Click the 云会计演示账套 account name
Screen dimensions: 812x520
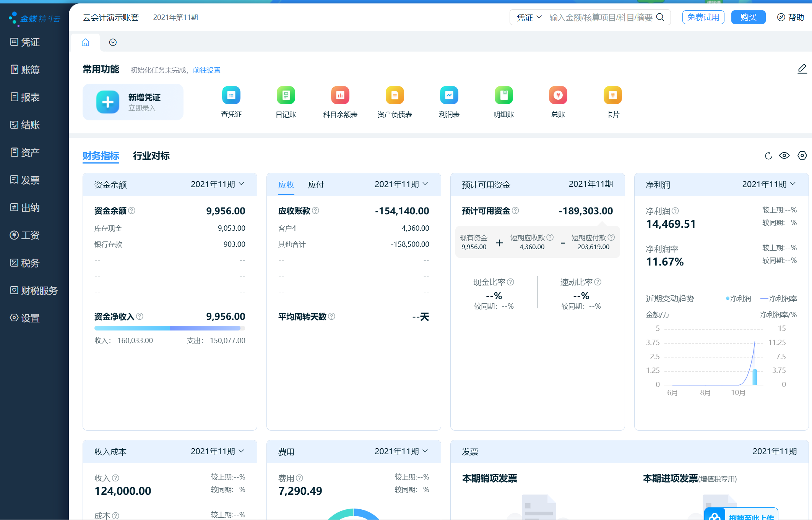coord(111,18)
